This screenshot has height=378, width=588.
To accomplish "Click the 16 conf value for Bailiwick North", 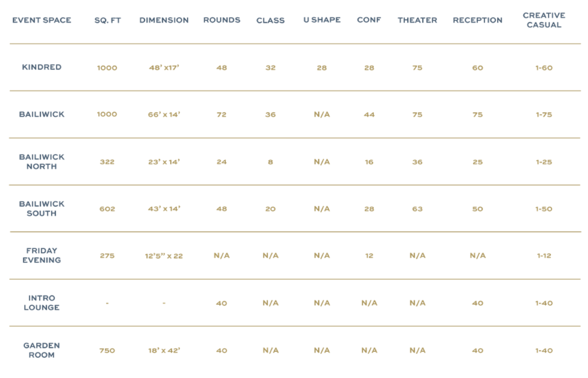I will click(x=369, y=162).
